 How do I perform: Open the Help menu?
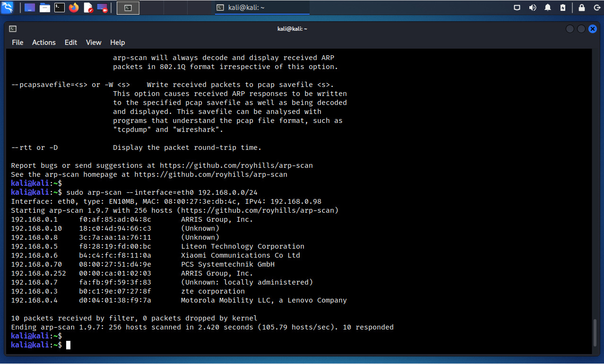[x=117, y=43]
